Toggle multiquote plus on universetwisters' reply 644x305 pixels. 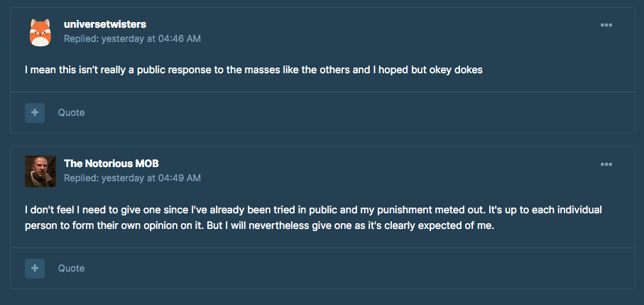(x=35, y=112)
